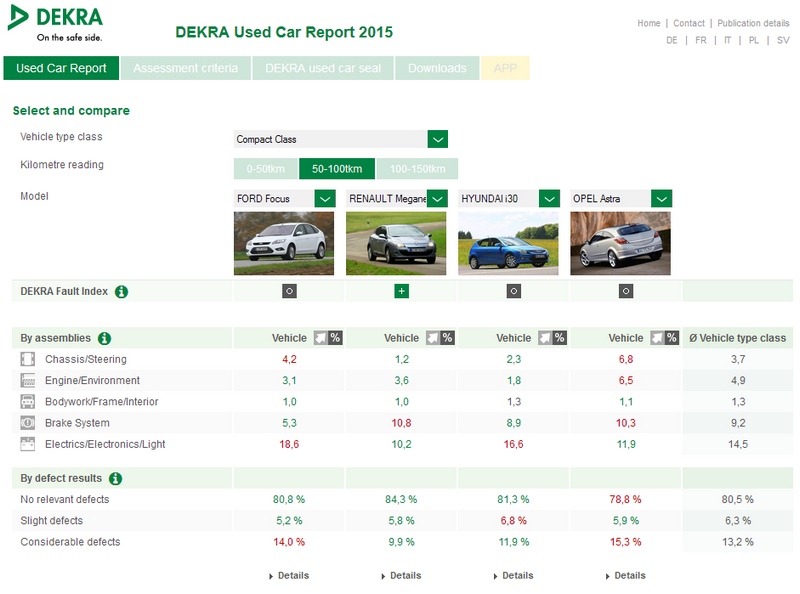Click the Brake System assembly icon
Viewport: 800px width, 594px height.
(x=28, y=423)
